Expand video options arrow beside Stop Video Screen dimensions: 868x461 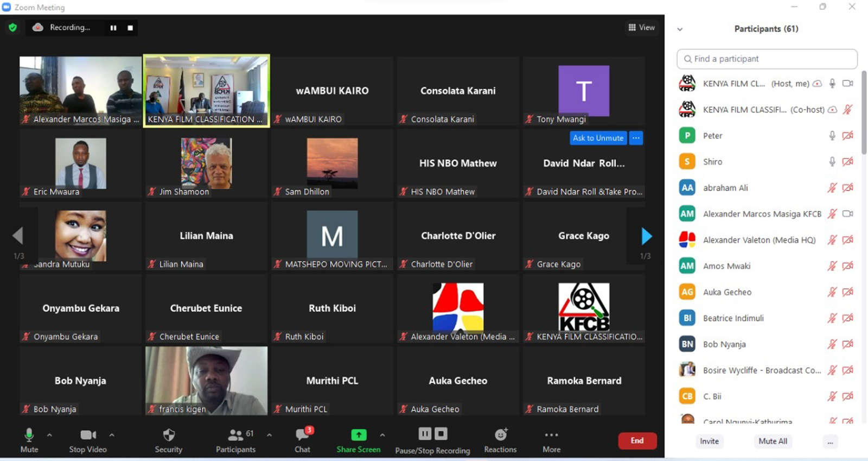[112, 435]
